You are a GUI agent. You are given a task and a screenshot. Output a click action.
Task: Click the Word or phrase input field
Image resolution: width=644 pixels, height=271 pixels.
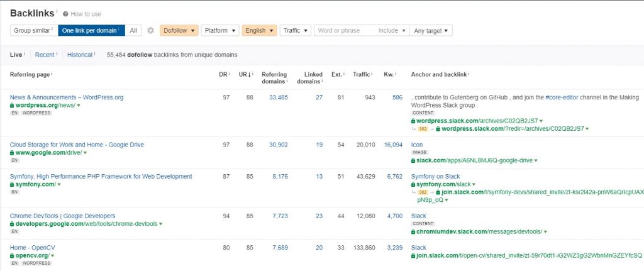[344, 30]
